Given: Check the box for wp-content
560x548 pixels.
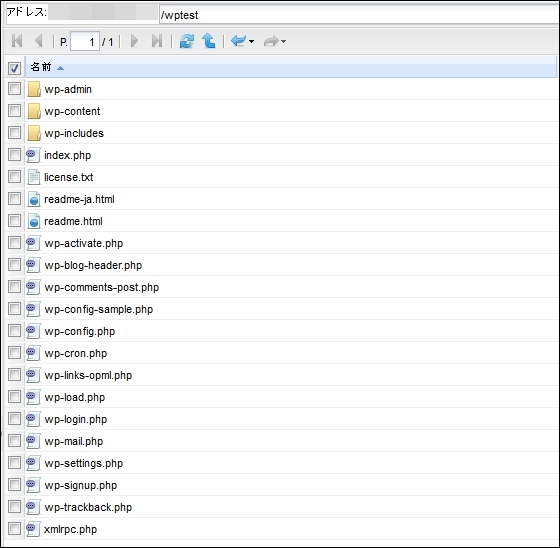Looking at the screenshot, I should (14, 111).
